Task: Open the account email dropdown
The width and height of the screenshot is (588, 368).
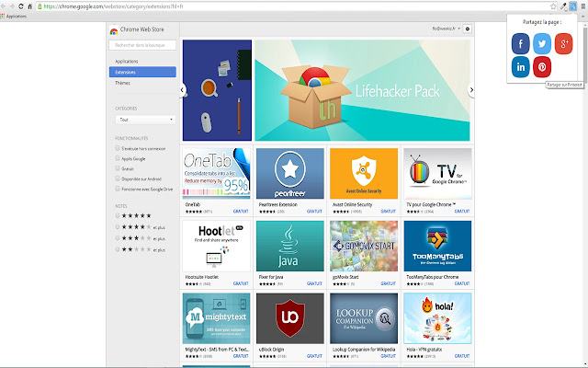Action: [446, 29]
